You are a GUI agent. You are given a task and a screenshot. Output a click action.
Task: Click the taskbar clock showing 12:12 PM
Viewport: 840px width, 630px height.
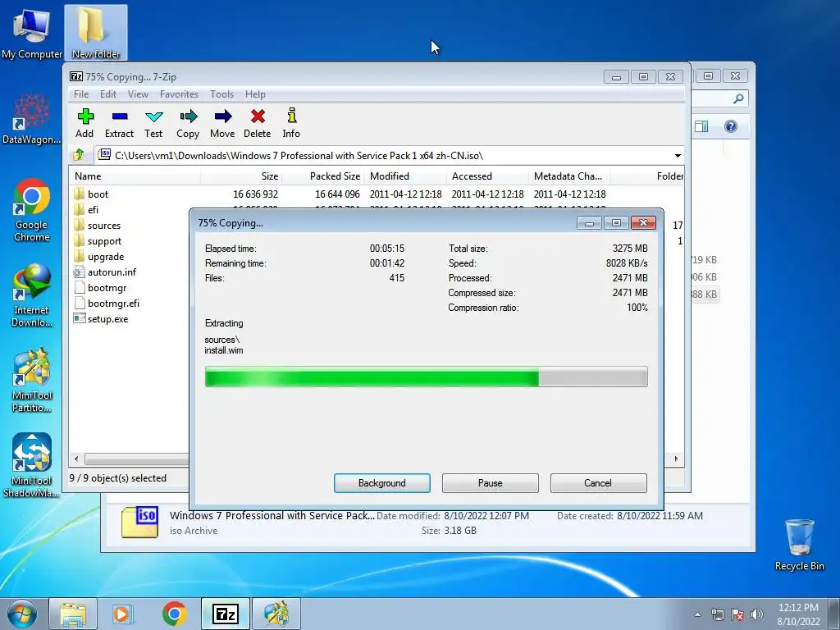pos(798,614)
